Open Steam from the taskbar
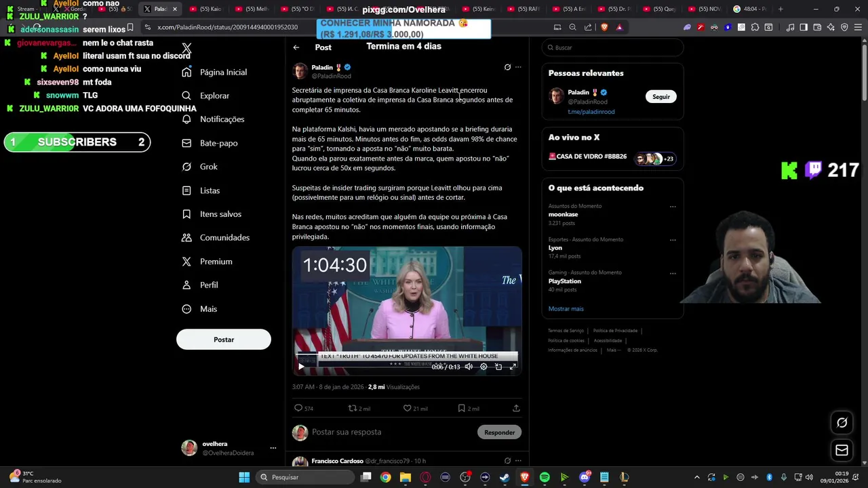This screenshot has height=488, width=868. pos(505,477)
